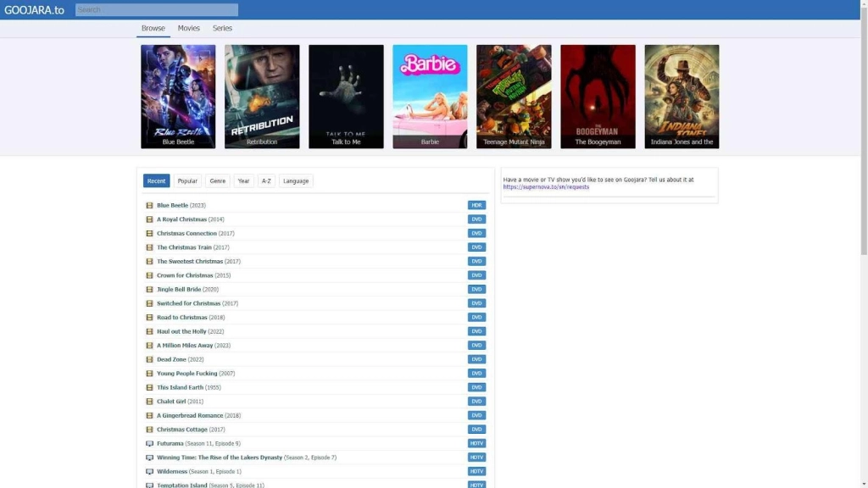The width and height of the screenshot is (868, 488).
Task: Click the film icon beside A Royal Christmas
Action: (x=149, y=219)
